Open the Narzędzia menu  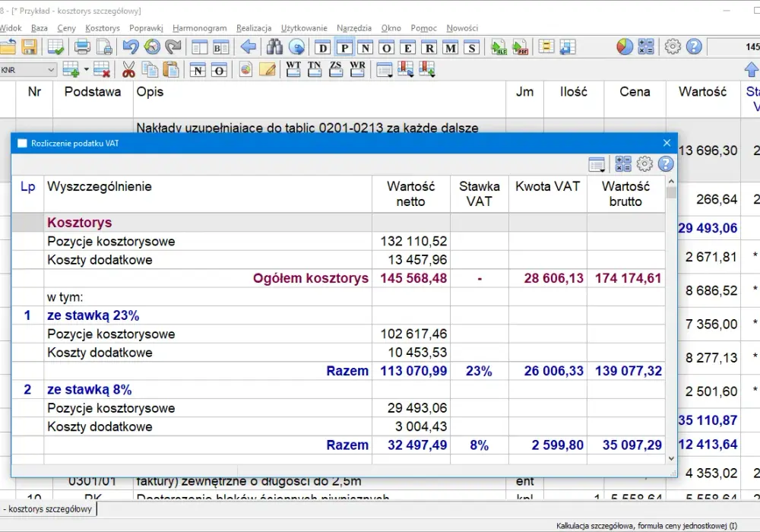354,28
